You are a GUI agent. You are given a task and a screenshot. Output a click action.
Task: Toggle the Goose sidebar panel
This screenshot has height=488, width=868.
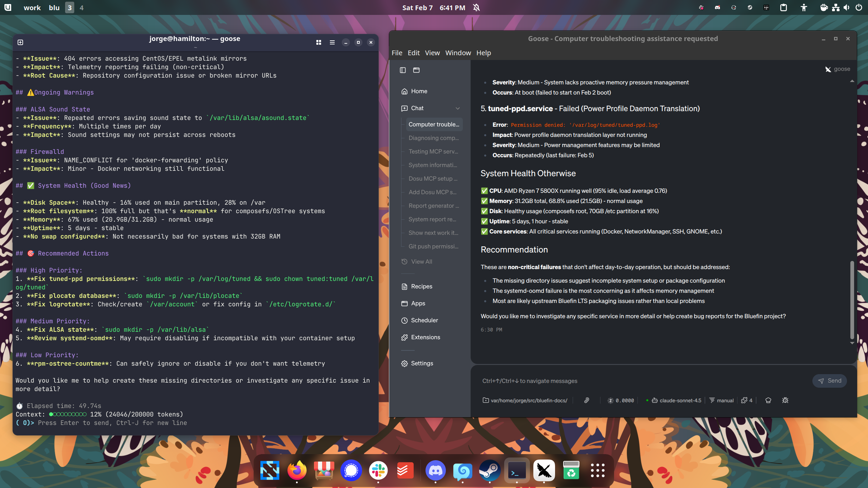[x=403, y=70]
